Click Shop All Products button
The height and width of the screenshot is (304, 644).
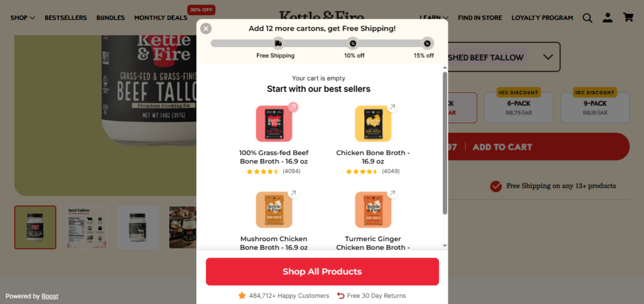coord(323,271)
